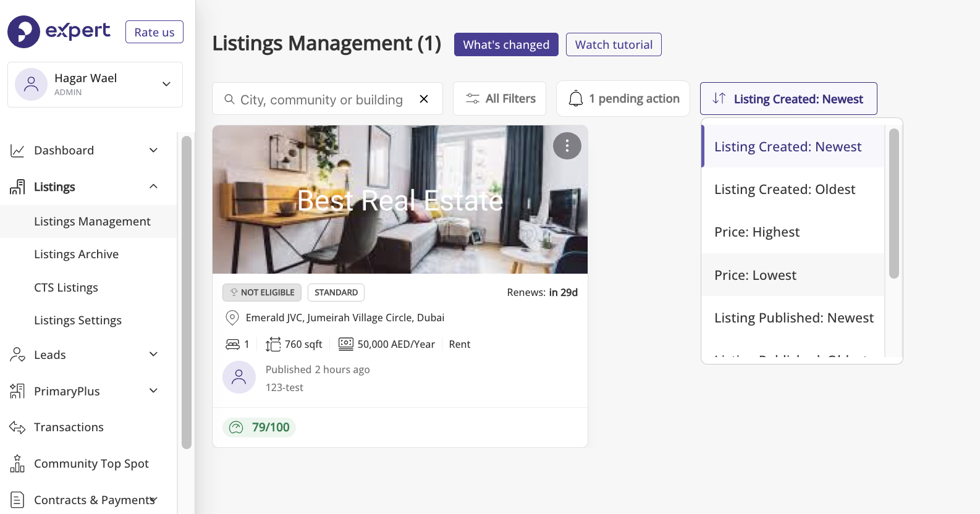The height and width of the screenshot is (514, 980).
Task: Click the sidebar vertical scrollbar
Action: tap(187, 292)
